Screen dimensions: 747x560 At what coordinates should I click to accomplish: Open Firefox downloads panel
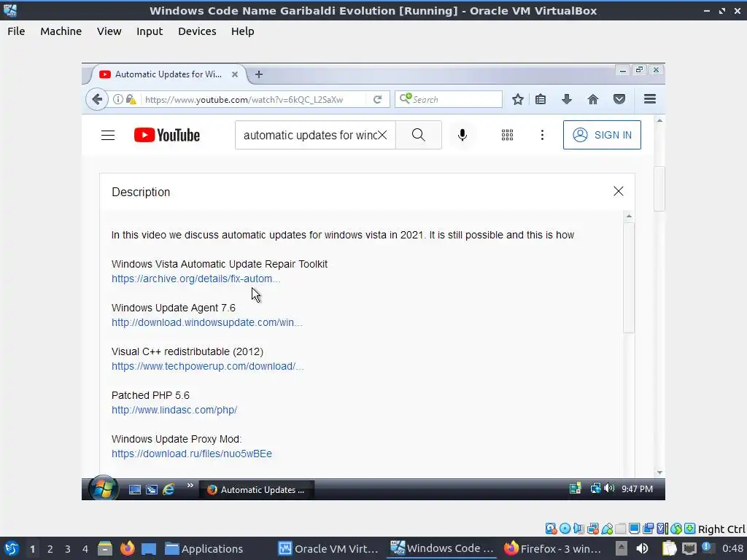566,99
